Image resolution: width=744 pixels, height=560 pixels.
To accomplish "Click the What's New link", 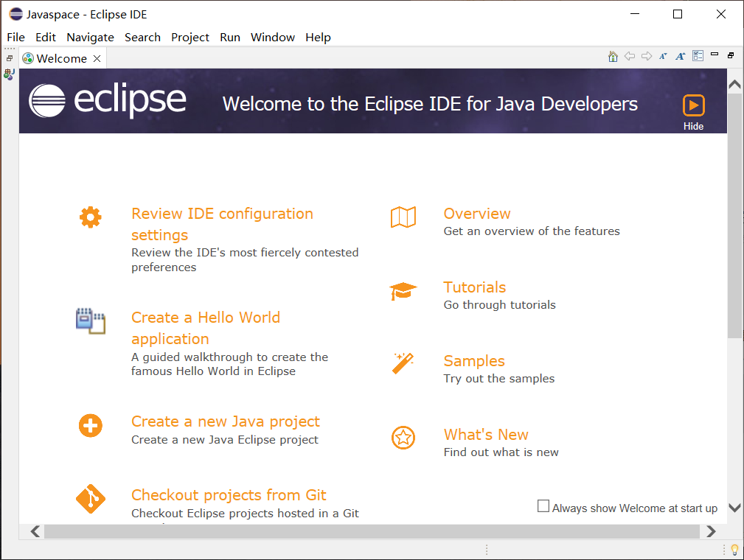I will click(x=486, y=435).
